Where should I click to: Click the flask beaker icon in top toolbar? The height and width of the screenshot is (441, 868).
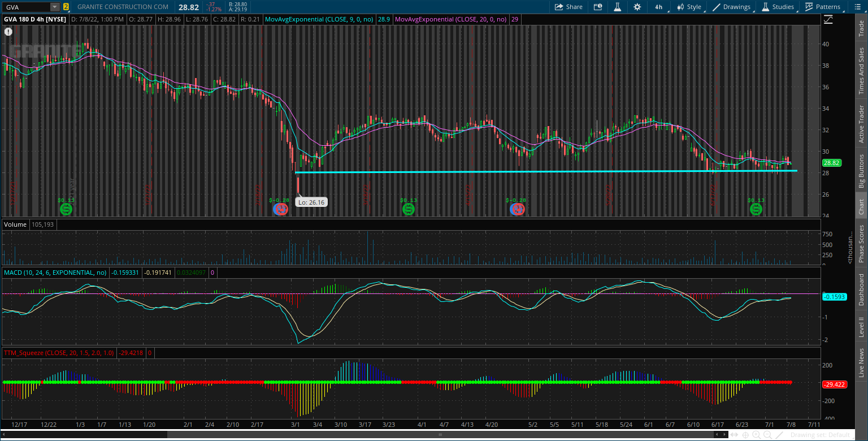pos(618,7)
